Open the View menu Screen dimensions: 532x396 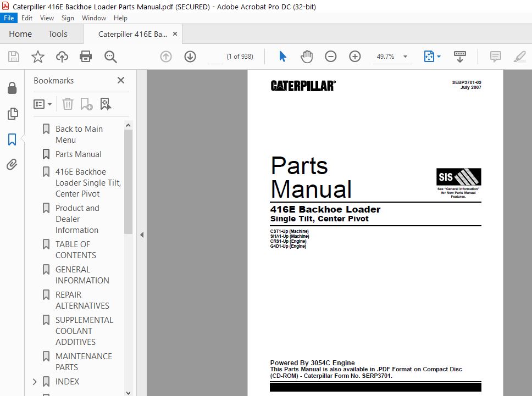[47, 18]
